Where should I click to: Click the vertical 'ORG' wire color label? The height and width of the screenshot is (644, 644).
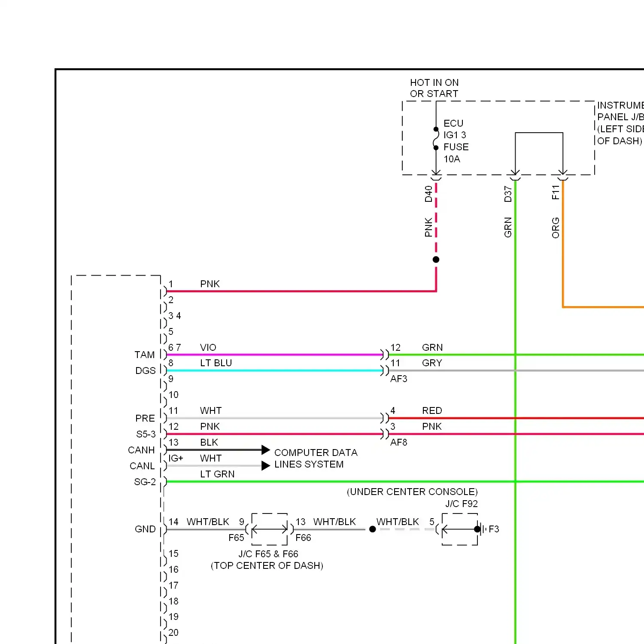(x=556, y=228)
